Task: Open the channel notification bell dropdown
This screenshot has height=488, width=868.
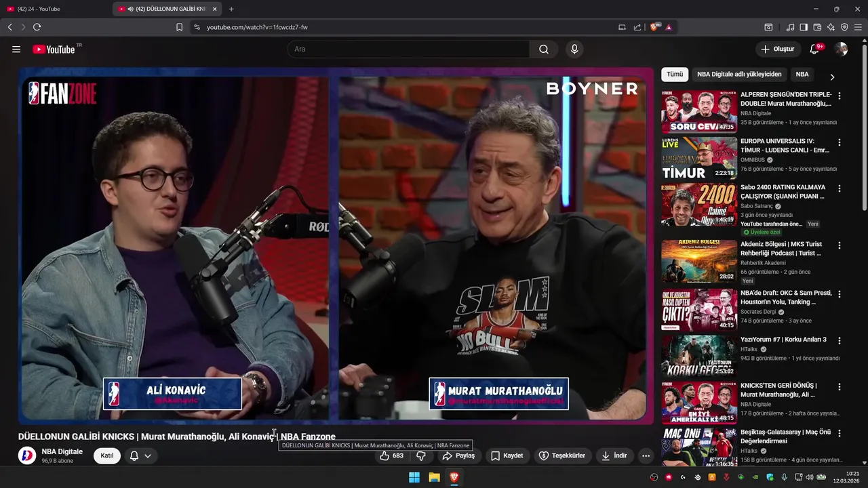Action: tap(140, 455)
